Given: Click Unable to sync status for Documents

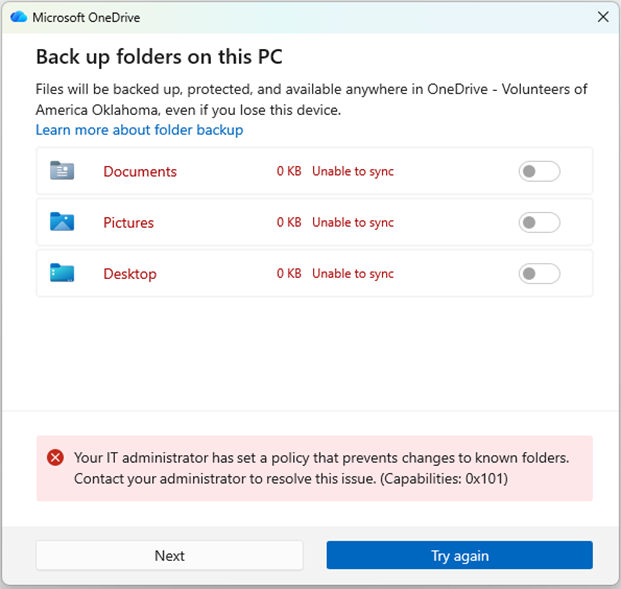Looking at the screenshot, I should coord(353,172).
